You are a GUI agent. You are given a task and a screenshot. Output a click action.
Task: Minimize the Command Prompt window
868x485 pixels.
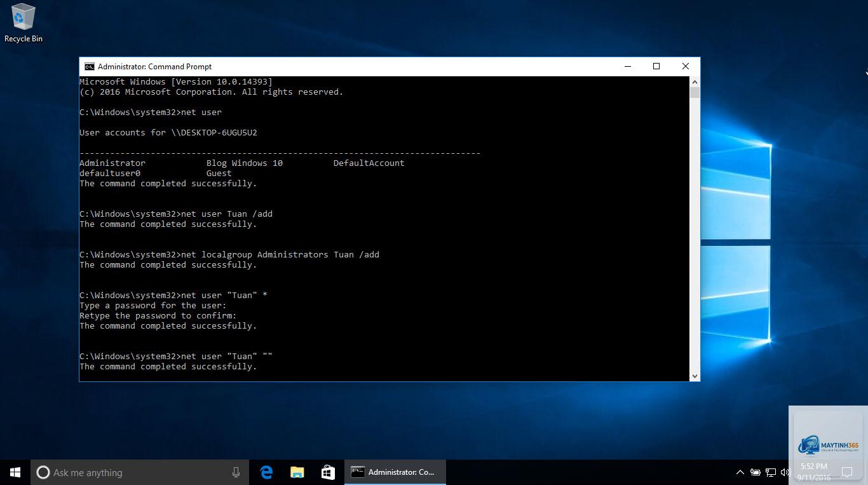(x=628, y=67)
